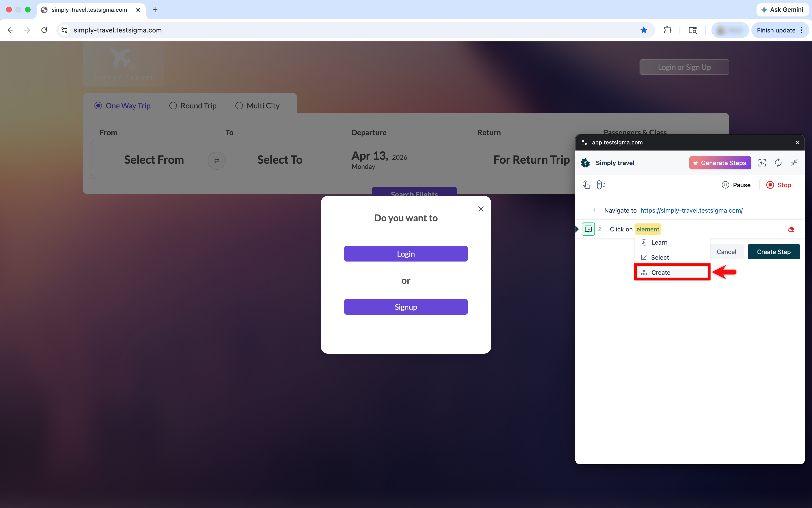Viewport: 812px width, 508px height.
Task: Collapse recorder with minimize arrows icon
Action: 794,163
